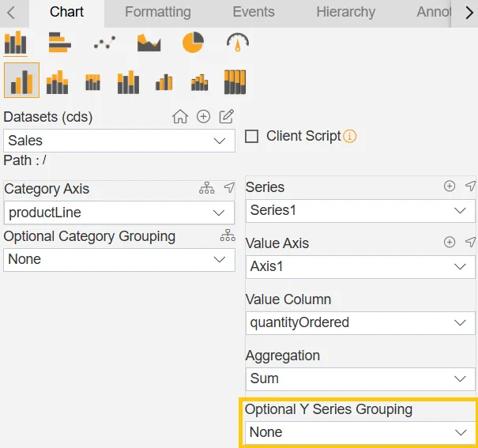
Task: Open the quantityOrdered Value Column dropdown
Action: click(360, 322)
